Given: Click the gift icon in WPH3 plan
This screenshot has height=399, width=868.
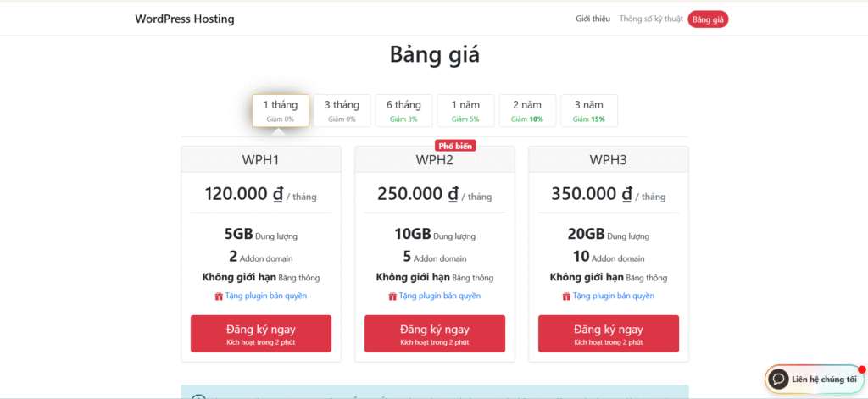Looking at the screenshot, I should pyautogui.click(x=566, y=296).
